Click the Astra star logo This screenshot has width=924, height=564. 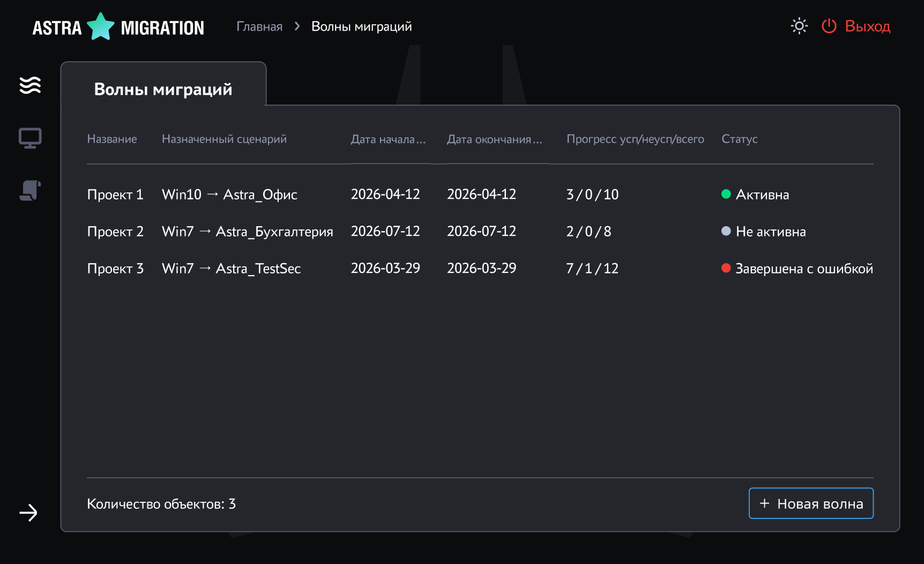pos(101,27)
